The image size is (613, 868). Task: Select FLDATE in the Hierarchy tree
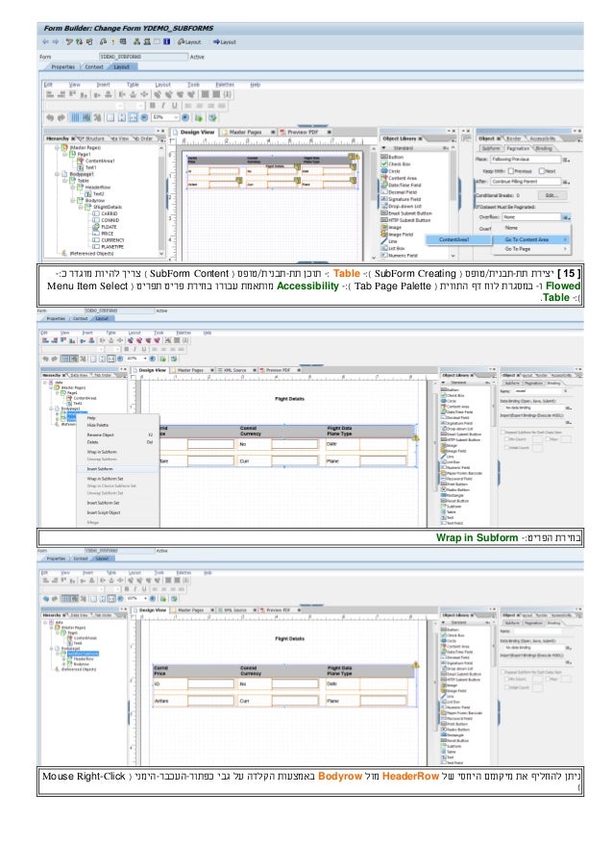pos(110,226)
